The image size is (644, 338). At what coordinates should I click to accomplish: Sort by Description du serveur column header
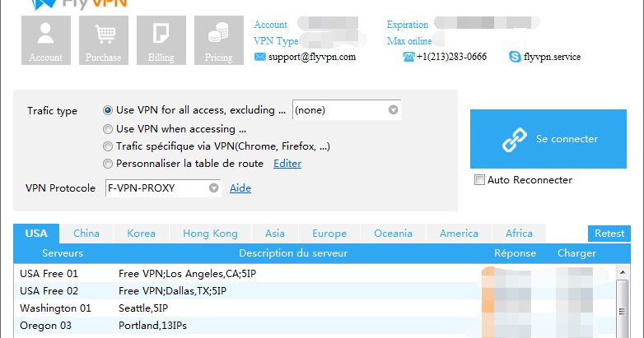point(293,253)
